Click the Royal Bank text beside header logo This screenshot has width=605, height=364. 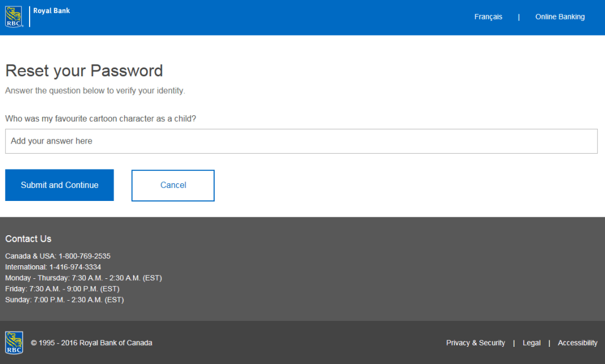point(51,11)
